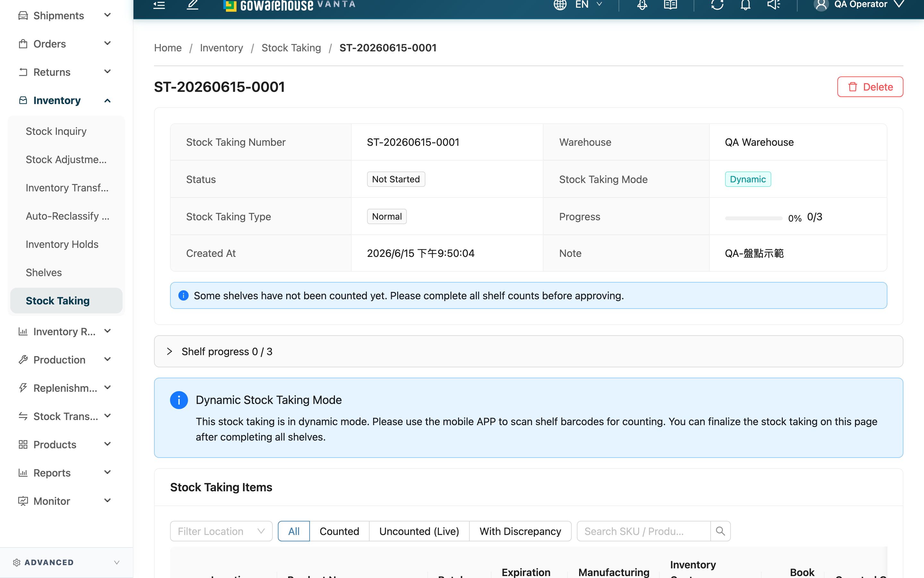Go to Home breadcrumb

click(167, 48)
